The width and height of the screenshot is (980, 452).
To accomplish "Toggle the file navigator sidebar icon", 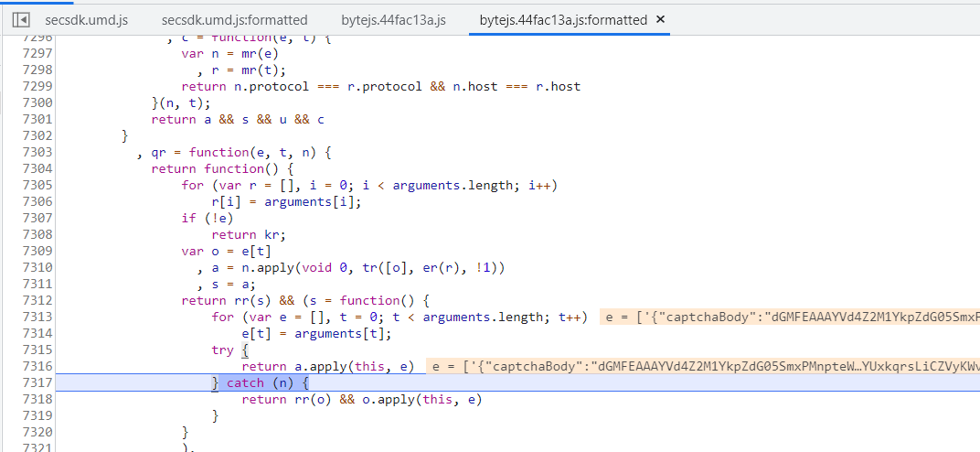I will 21,20.
